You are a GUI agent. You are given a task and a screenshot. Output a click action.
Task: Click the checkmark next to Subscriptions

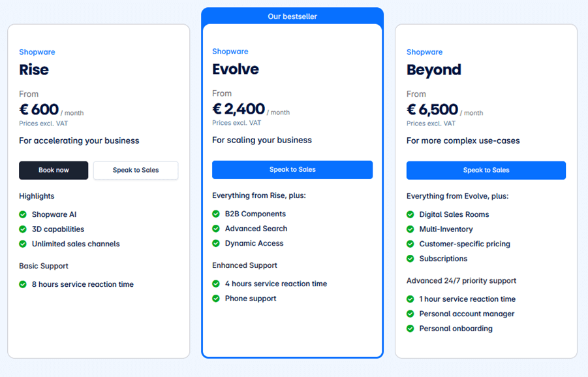(410, 259)
